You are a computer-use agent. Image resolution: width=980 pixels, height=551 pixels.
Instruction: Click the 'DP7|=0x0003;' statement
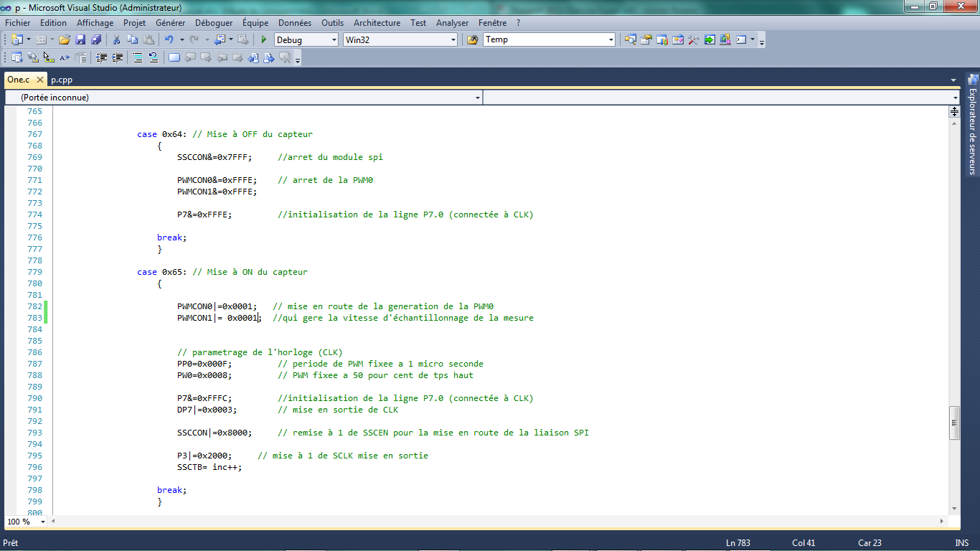tap(207, 410)
